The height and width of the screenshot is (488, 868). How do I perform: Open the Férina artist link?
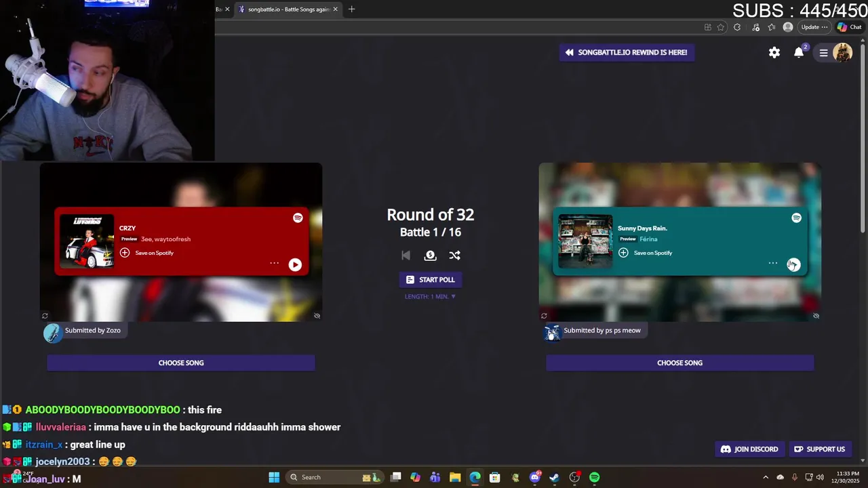coord(648,239)
